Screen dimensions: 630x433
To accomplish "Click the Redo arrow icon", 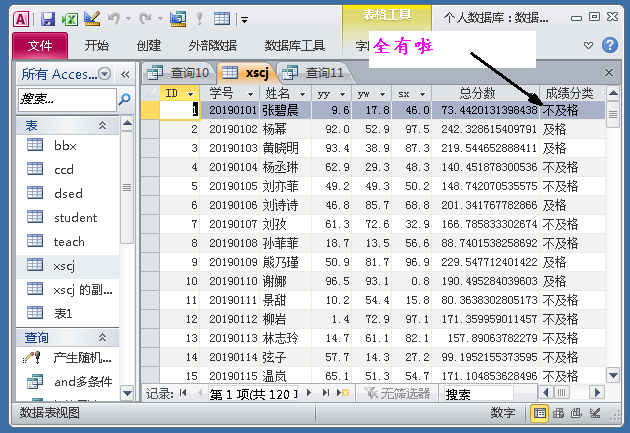I will [145, 18].
